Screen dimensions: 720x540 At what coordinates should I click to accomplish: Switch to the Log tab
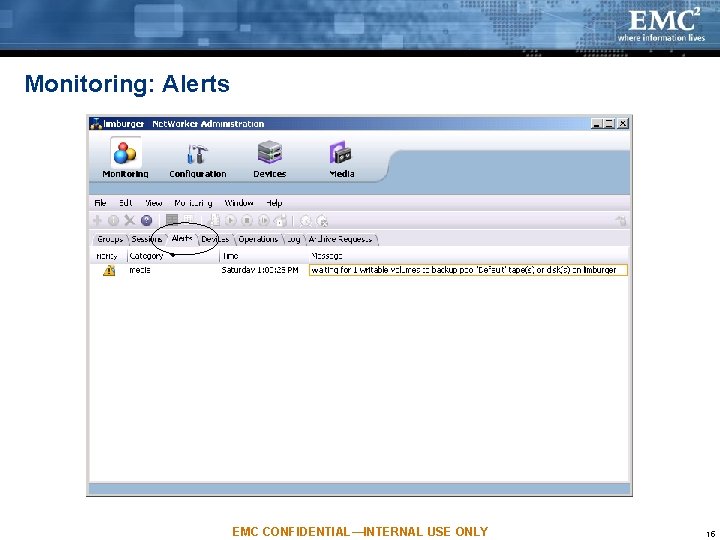coord(293,239)
